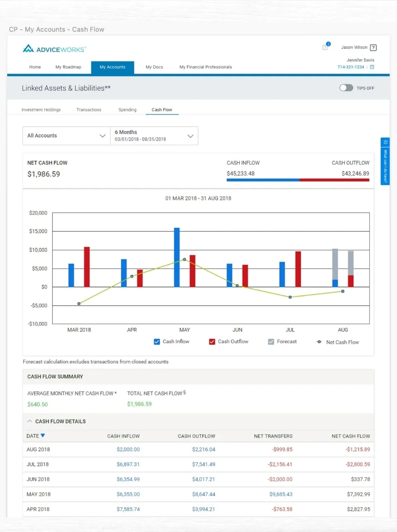
Task: Click the DATE column header
Action: 33,436
